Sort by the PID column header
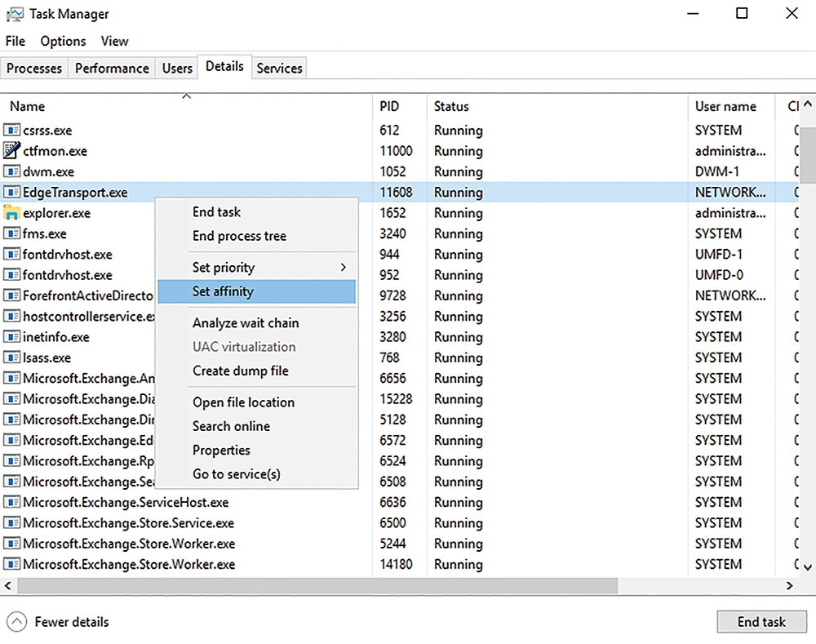Image resolution: width=816 pixels, height=644 pixels. pyautogui.click(x=400, y=106)
